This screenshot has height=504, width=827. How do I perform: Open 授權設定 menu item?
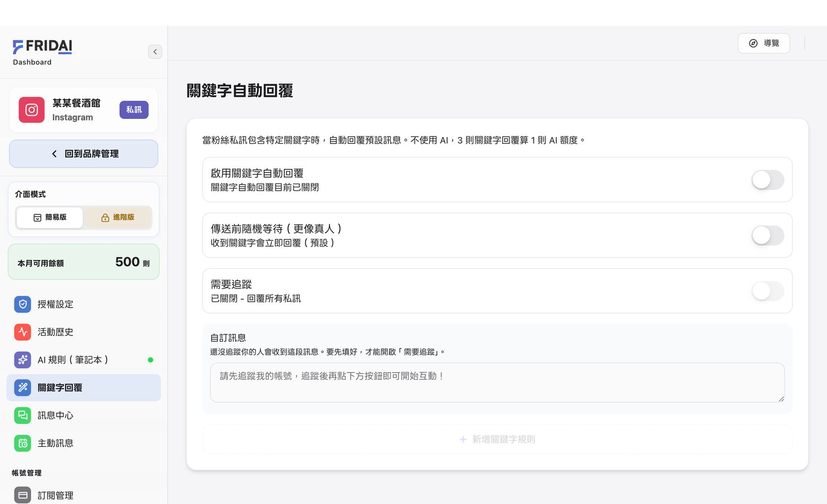click(84, 304)
